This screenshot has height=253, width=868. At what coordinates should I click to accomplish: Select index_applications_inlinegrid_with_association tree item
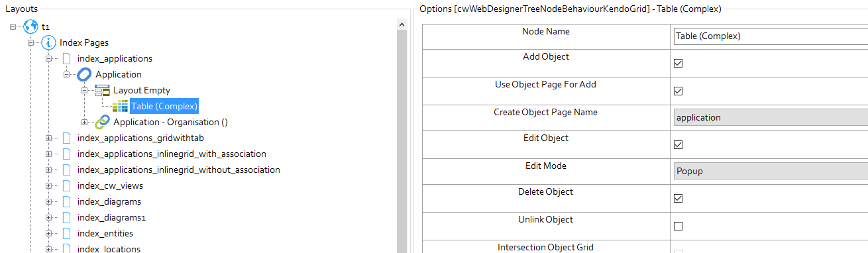point(172,154)
